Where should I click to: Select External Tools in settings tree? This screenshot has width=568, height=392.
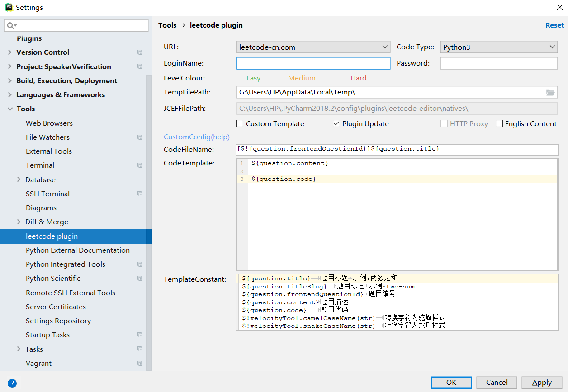(x=49, y=151)
